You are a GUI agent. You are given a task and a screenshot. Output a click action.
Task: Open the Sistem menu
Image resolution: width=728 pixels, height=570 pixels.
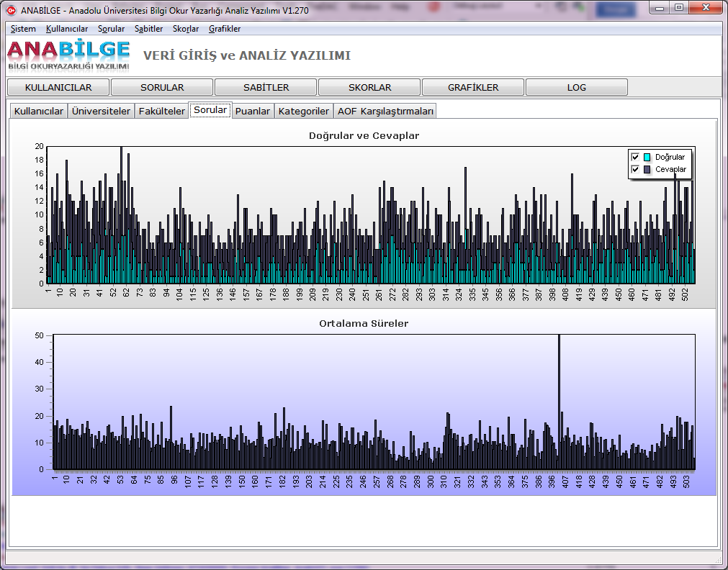23,29
